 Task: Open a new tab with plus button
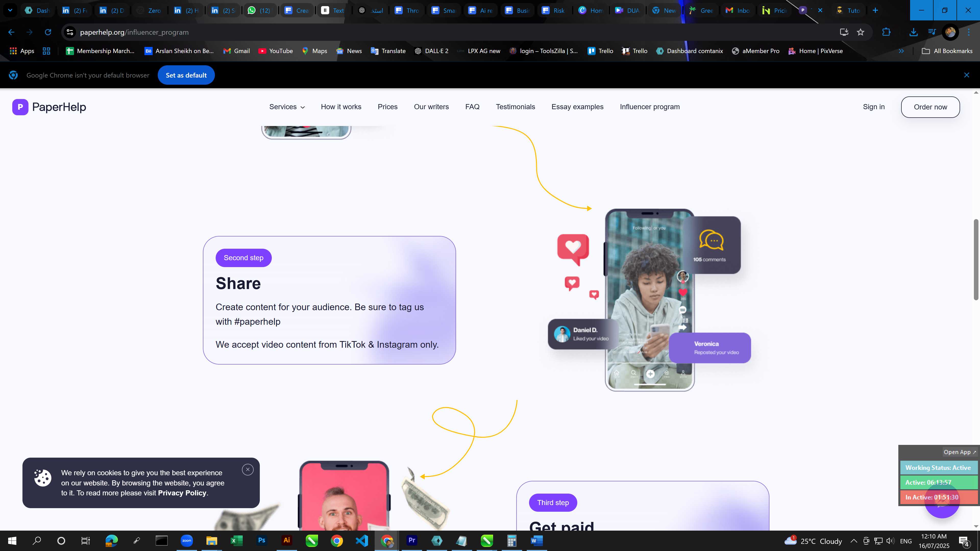tap(875, 10)
